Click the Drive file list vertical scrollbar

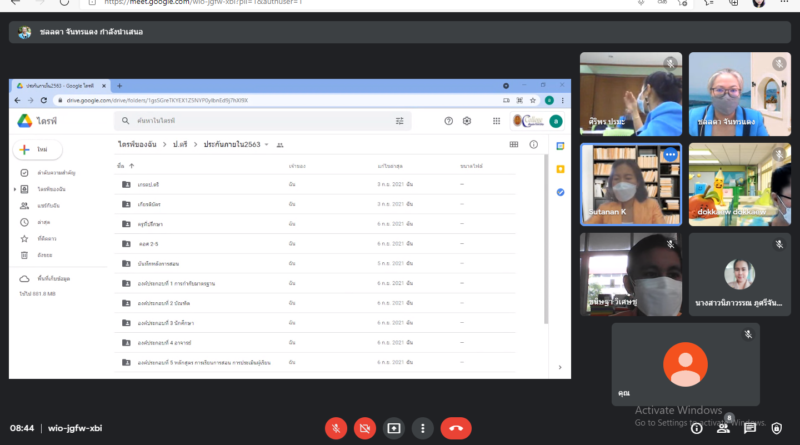(x=545, y=240)
